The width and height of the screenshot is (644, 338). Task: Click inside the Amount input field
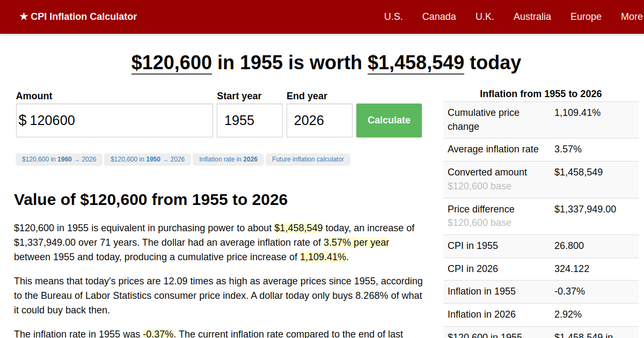114,120
